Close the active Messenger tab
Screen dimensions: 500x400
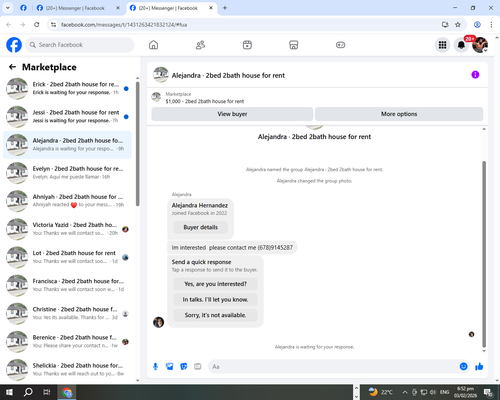(x=211, y=8)
